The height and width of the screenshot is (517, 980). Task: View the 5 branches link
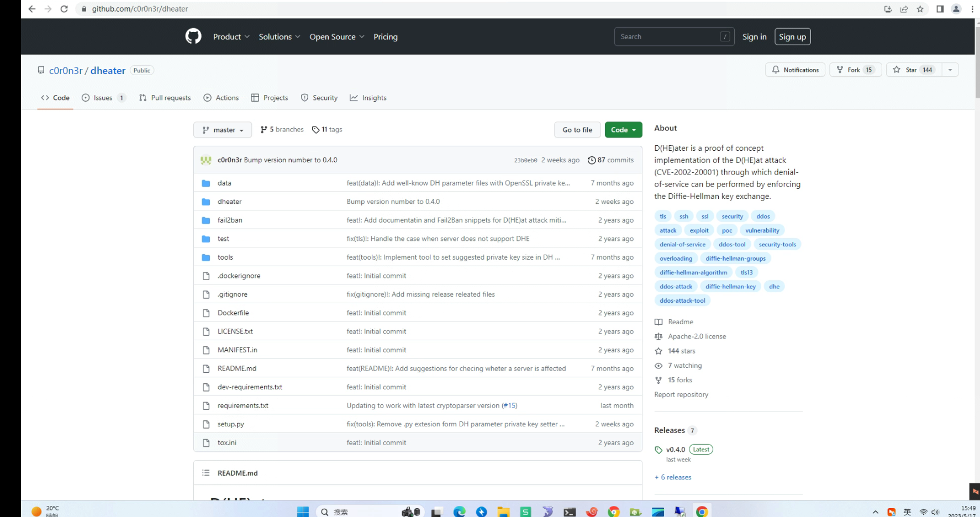click(282, 130)
